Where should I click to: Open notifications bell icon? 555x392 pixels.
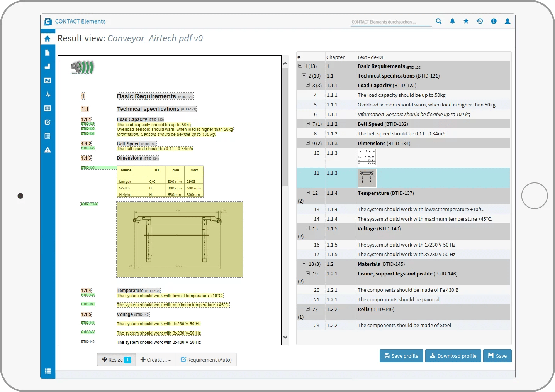(452, 21)
